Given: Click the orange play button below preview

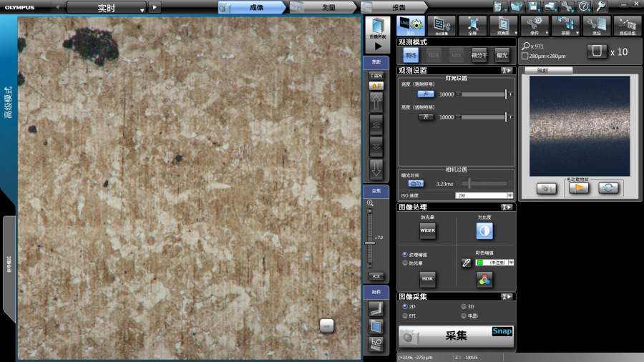Looking at the screenshot, I should (579, 188).
